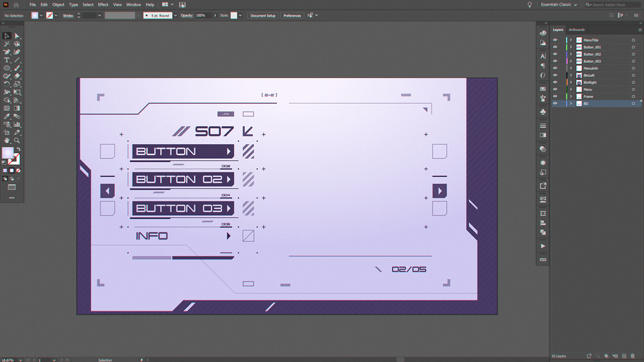Viewport: 644px width, 362px height.
Task: Click the Fill color swatch in toolbar
Action: point(8,152)
